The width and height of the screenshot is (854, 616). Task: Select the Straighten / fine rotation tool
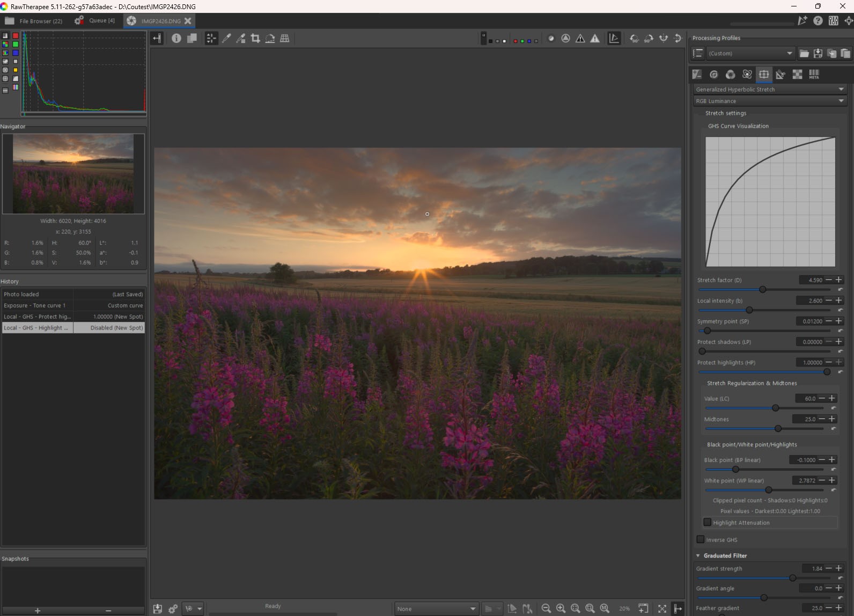270,38
